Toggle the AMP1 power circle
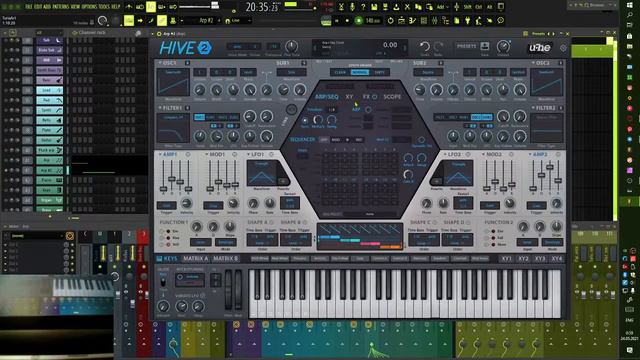 (x=188, y=155)
